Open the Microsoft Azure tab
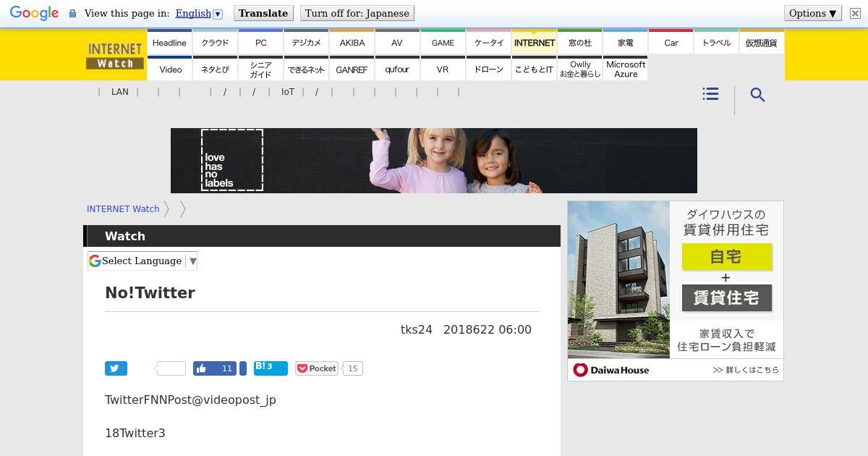Image resolution: width=868 pixels, height=456 pixels. 625,69
